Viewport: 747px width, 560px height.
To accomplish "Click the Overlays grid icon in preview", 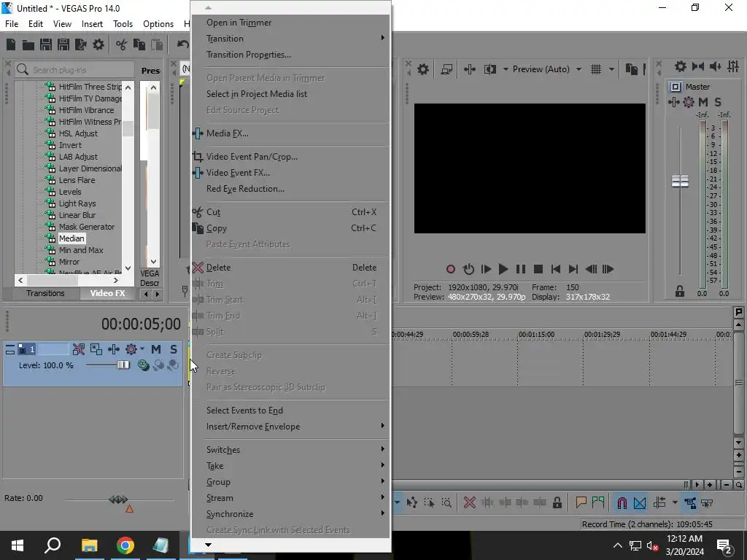I will 596,69.
